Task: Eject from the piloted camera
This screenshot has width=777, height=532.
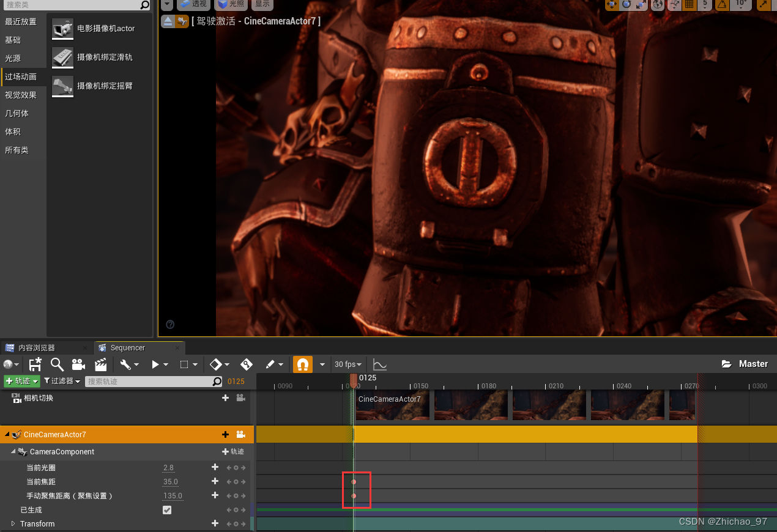Action: 168,21
